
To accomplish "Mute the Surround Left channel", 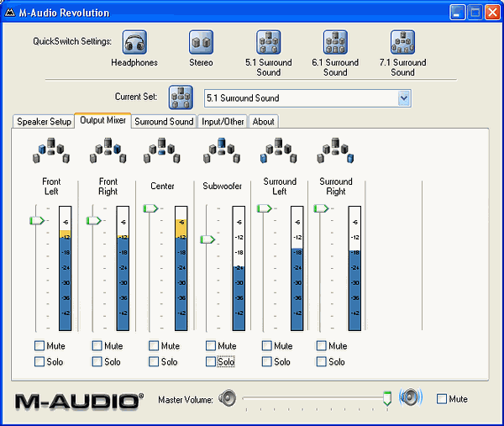I will click(267, 345).
